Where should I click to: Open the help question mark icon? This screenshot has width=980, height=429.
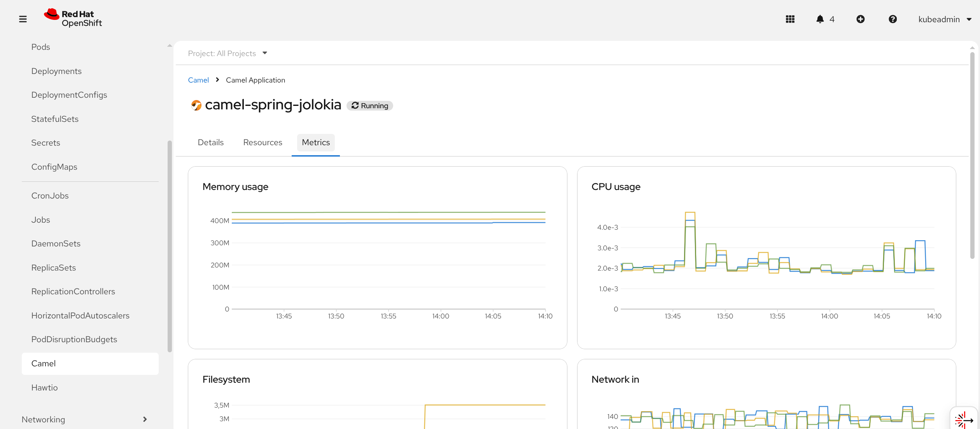892,19
